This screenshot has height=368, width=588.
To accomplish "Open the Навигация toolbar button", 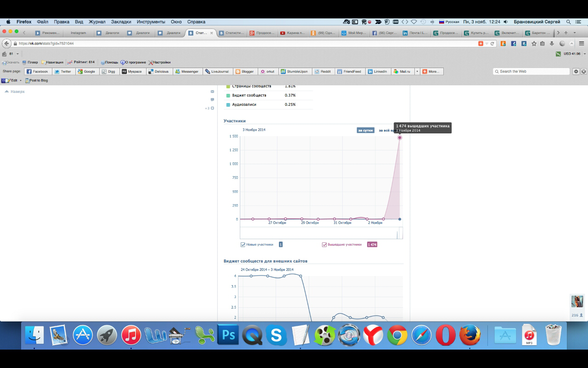I will (52, 62).
